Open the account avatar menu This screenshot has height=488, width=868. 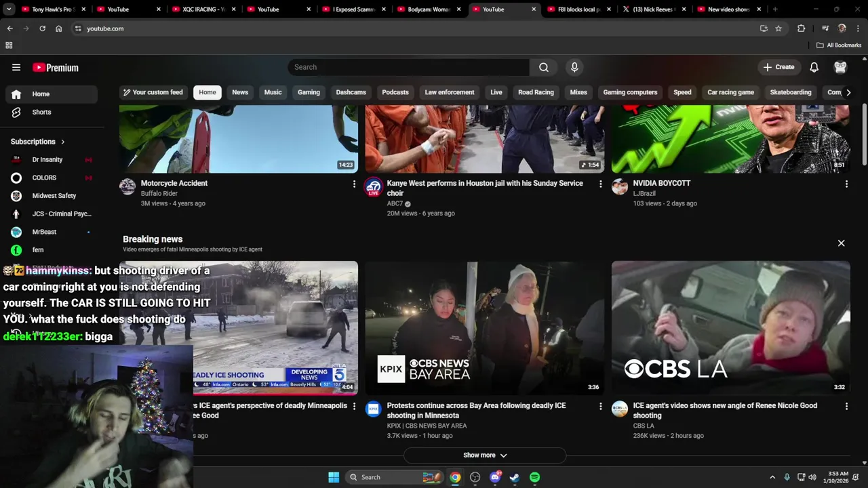841,67
